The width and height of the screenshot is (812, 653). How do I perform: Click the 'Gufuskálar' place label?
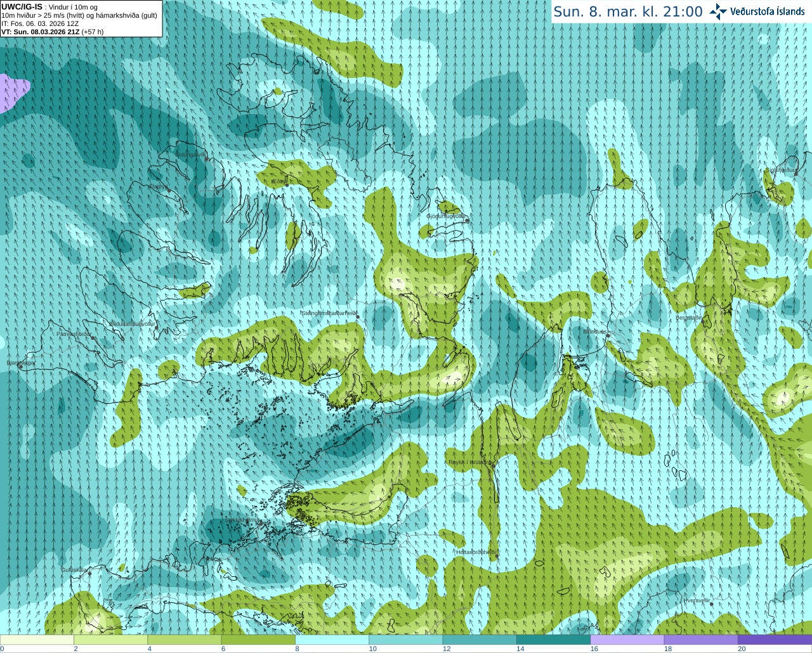pyautogui.click(x=74, y=570)
